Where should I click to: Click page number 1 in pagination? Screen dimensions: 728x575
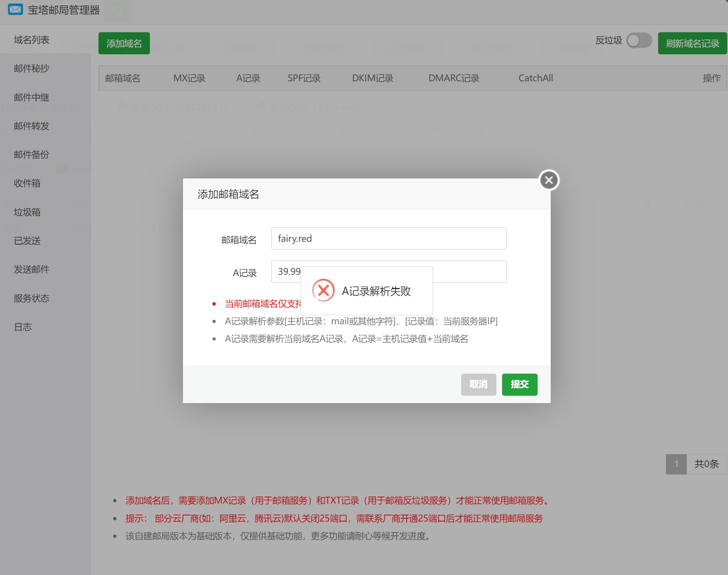click(x=676, y=464)
